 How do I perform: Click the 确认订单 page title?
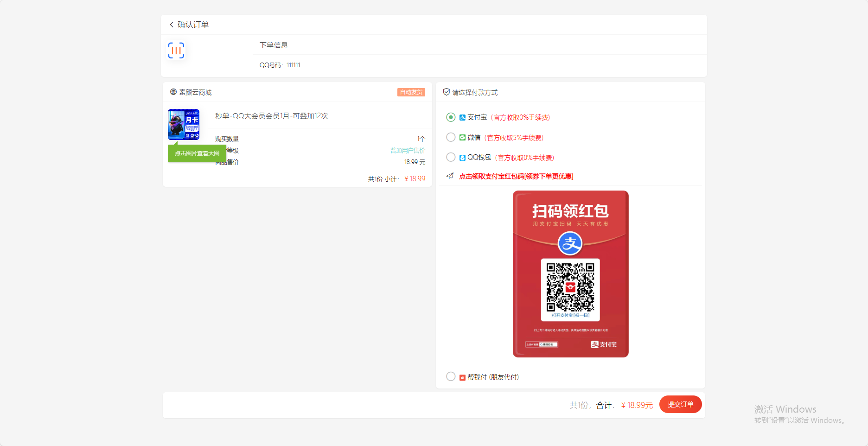(193, 25)
